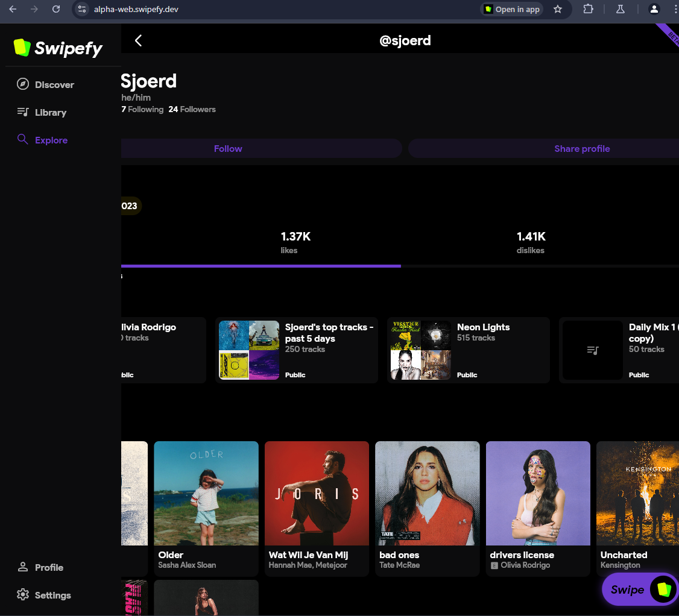679x616 pixels.
Task: Click the Swipefy logo icon
Action: click(x=22, y=48)
